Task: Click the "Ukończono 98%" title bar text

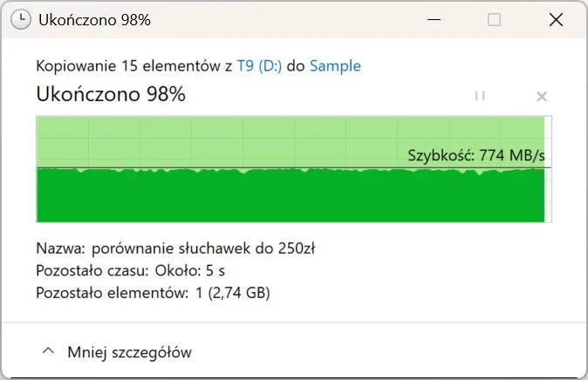Action: 95,20
